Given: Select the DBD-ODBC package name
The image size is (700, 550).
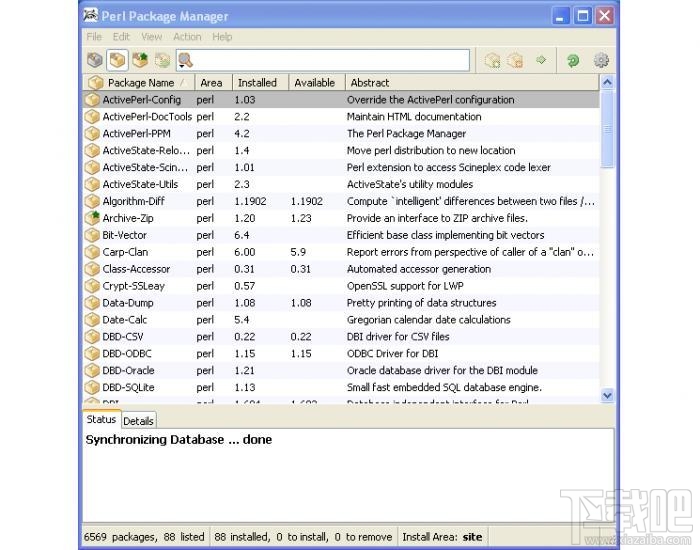Looking at the screenshot, I should (127, 354).
